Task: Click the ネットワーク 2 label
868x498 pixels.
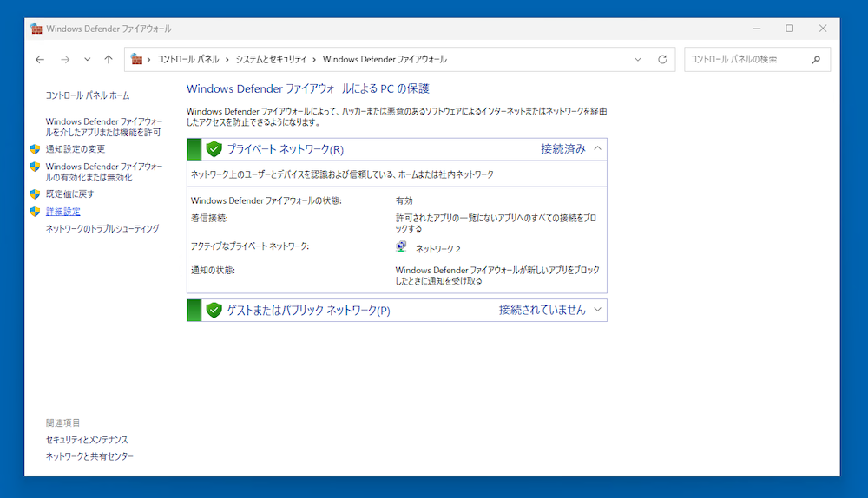Action: point(438,249)
